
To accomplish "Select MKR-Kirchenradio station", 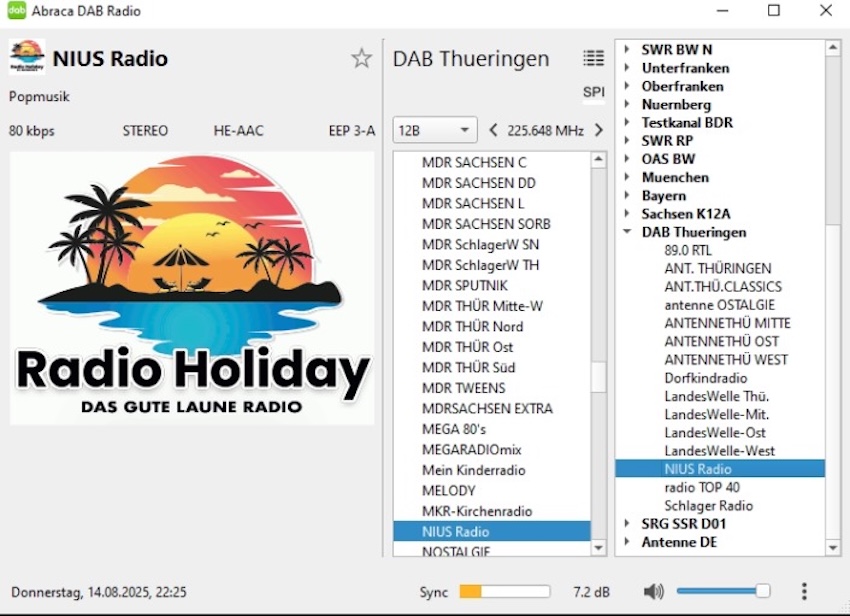I will click(492, 511).
